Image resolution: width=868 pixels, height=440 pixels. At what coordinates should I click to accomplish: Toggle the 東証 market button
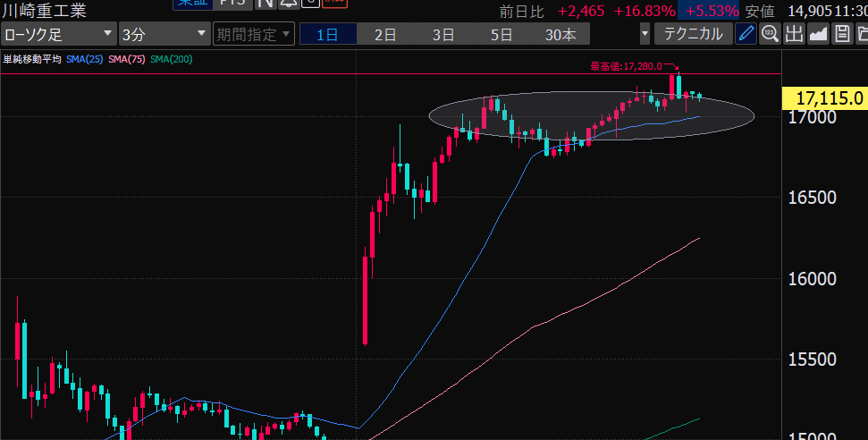[192, 3]
